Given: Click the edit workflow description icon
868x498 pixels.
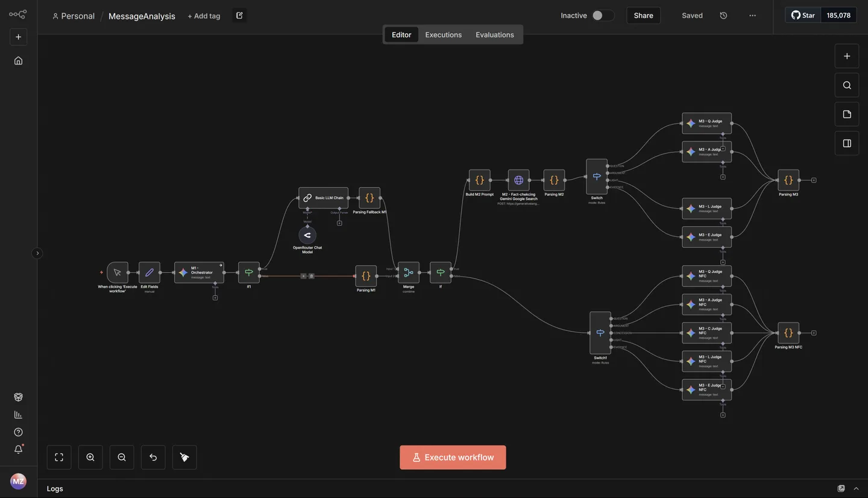Looking at the screenshot, I should [x=239, y=16].
